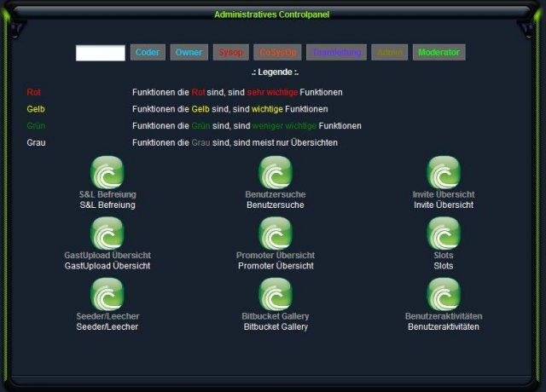Open the Slots icon
The image size is (546, 392).
click(444, 233)
